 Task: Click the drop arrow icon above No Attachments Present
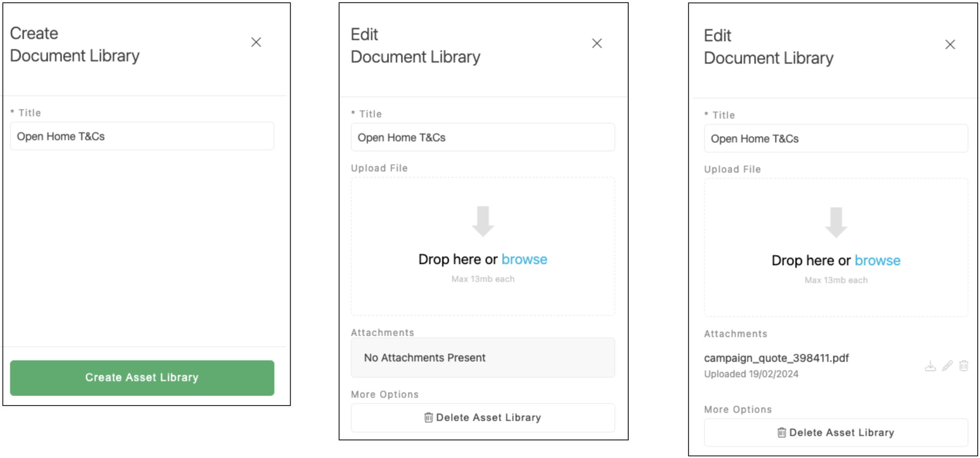tap(483, 221)
